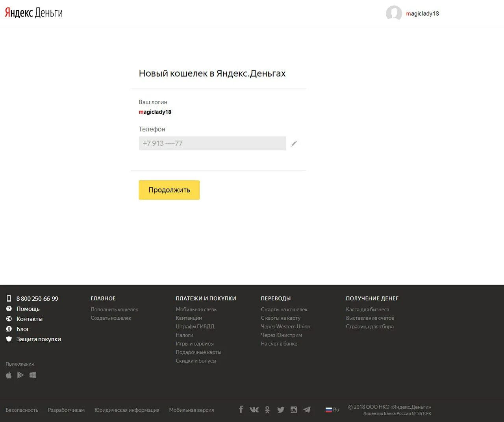
Task: Click the Яндекс Деньги logo
Action: (x=34, y=13)
